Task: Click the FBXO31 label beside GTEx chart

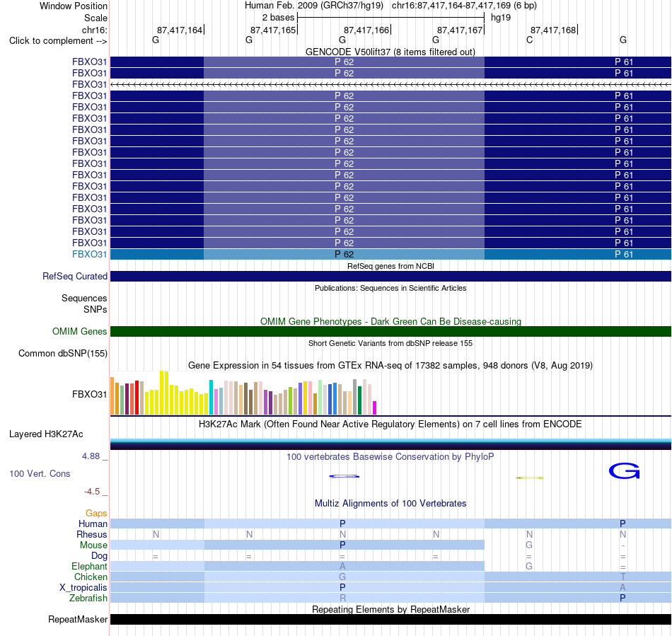Action: pos(89,394)
